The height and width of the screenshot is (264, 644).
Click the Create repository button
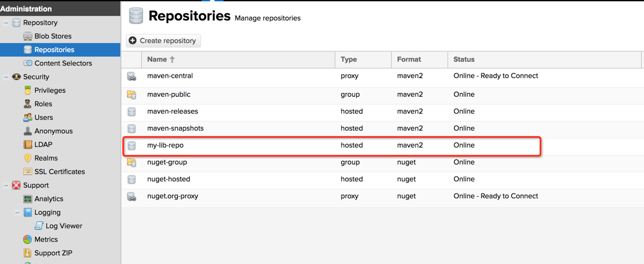click(x=164, y=41)
